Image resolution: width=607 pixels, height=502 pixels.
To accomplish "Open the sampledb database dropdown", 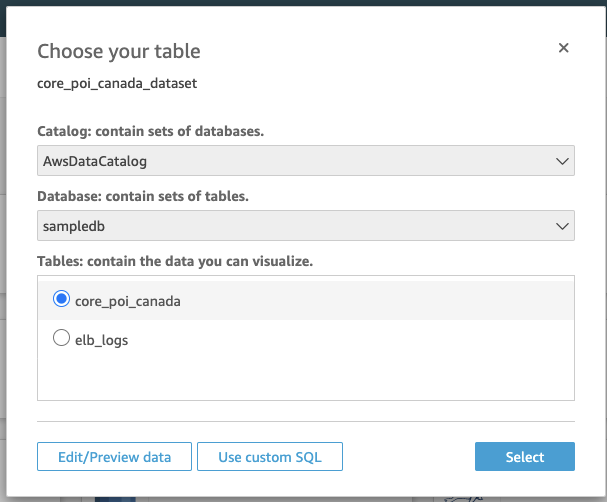I will click(290, 226).
